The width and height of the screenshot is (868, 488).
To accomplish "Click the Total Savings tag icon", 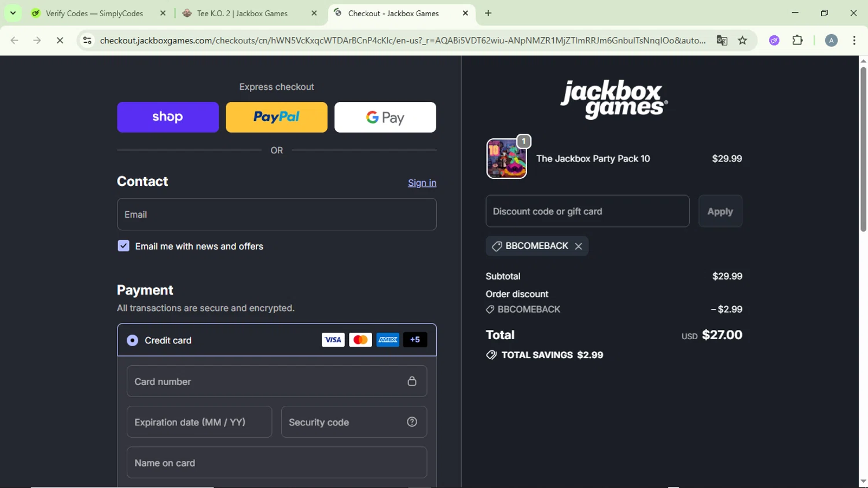I will (491, 355).
